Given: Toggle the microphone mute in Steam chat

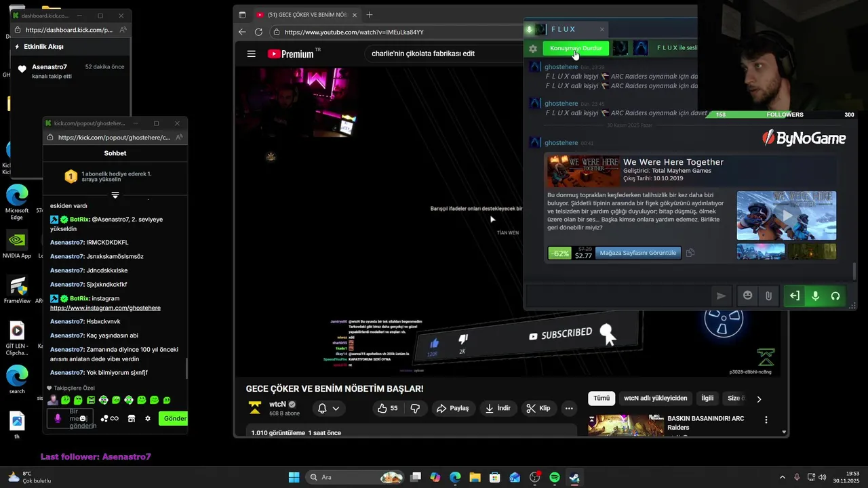Looking at the screenshot, I should pos(815,296).
